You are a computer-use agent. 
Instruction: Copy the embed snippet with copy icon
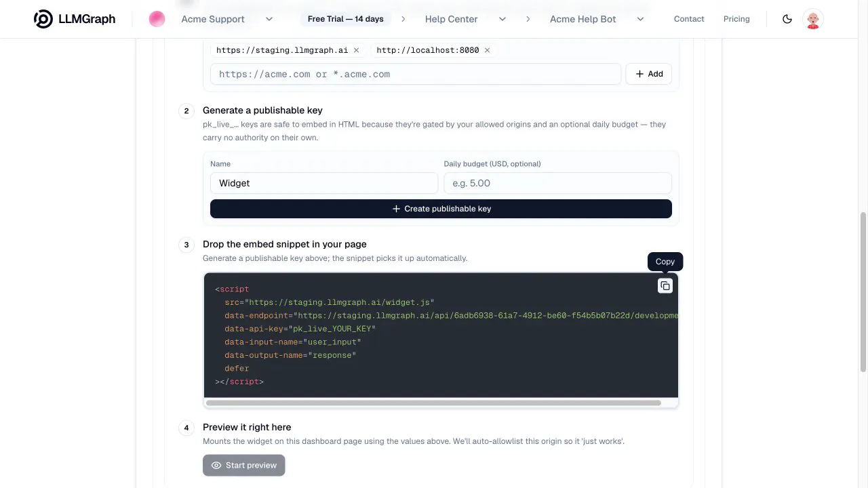tap(665, 286)
